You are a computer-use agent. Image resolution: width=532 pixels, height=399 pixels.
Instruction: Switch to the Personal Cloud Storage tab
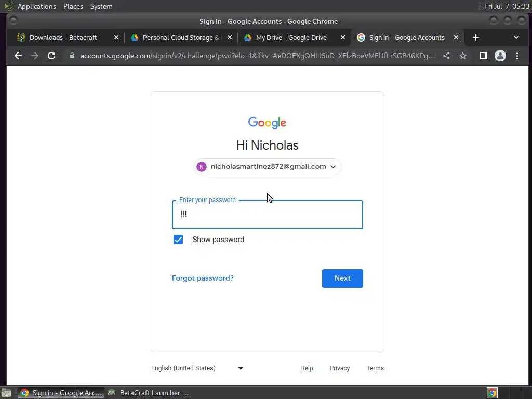[x=180, y=37]
